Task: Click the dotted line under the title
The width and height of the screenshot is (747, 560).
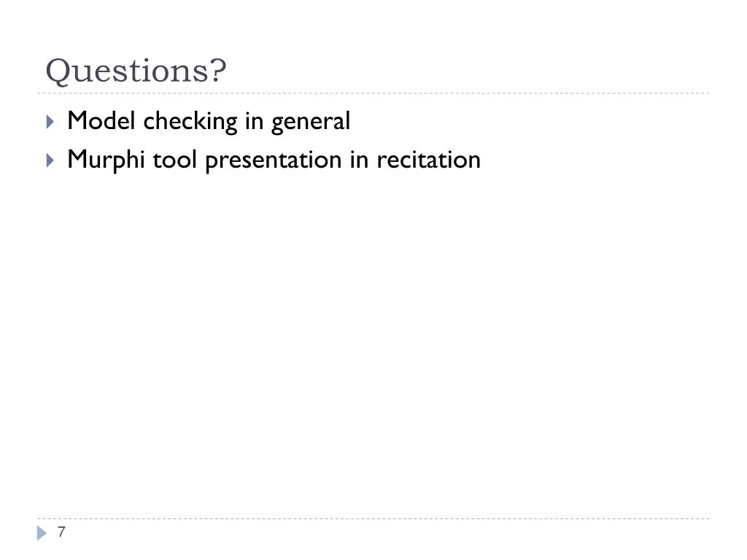Action: 373,93
